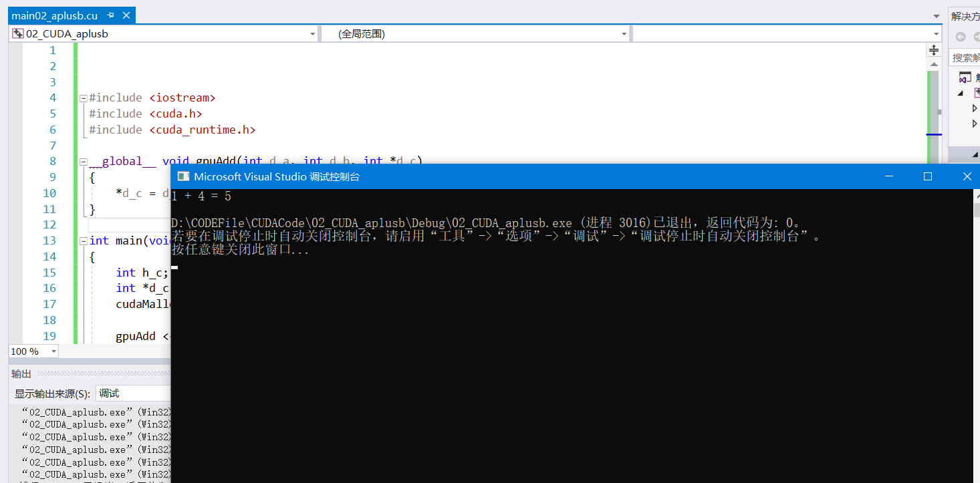Screen dimensions: 980x483
Task: Click the 'int h_c;' code line
Action: tap(142, 273)
